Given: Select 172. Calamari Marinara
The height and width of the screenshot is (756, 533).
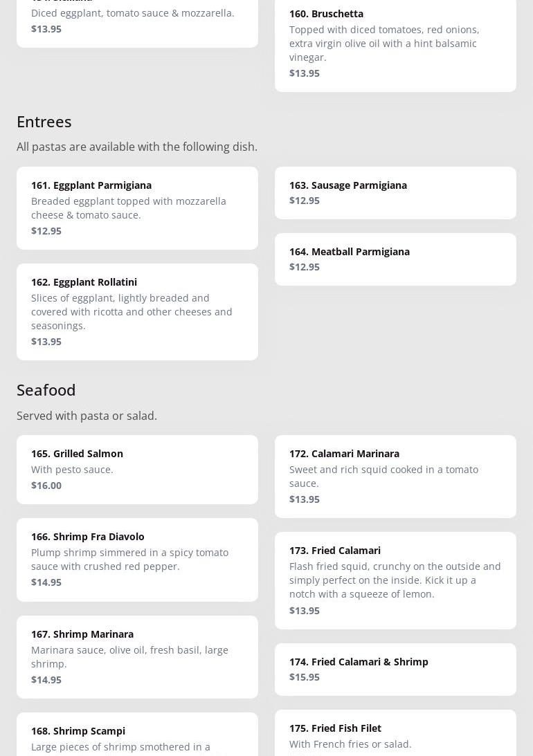Looking at the screenshot, I should (395, 476).
